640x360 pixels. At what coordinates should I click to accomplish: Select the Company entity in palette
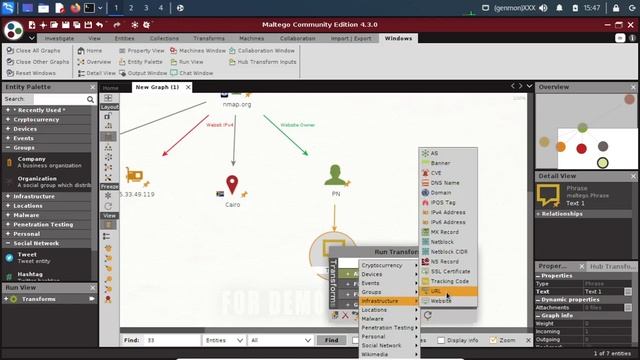47,162
